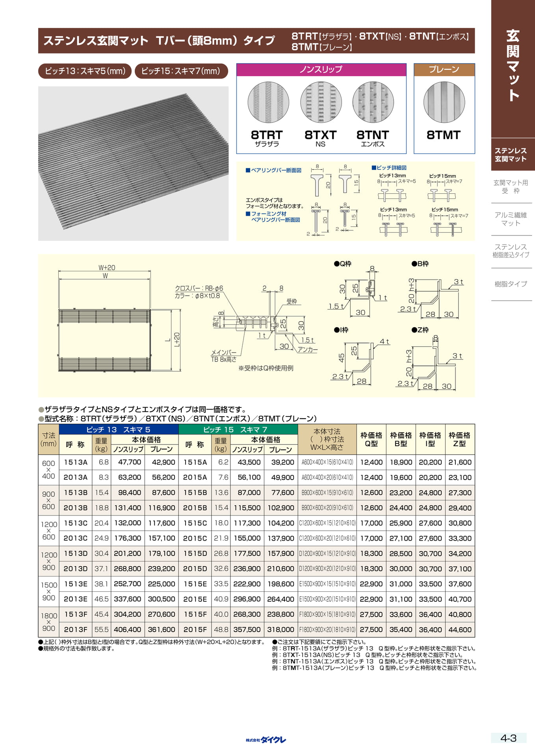Viewport: 535px width, 756px height.
Task: Click the page number 4-3
Action: click(508, 738)
